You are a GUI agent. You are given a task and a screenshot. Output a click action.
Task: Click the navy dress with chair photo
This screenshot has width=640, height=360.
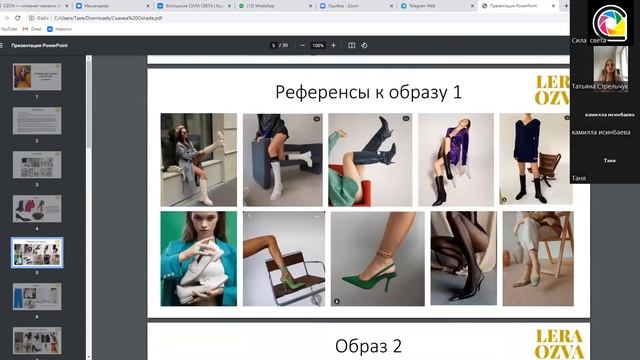(535, 159)
